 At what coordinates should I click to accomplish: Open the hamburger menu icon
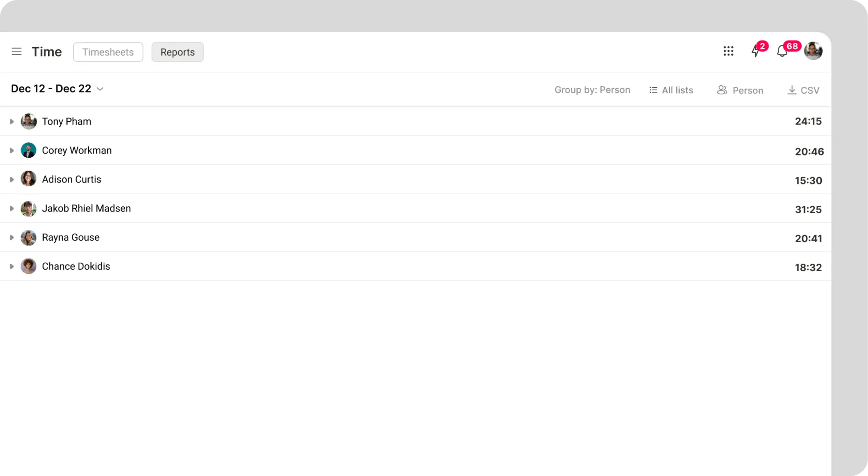[16, 51]
